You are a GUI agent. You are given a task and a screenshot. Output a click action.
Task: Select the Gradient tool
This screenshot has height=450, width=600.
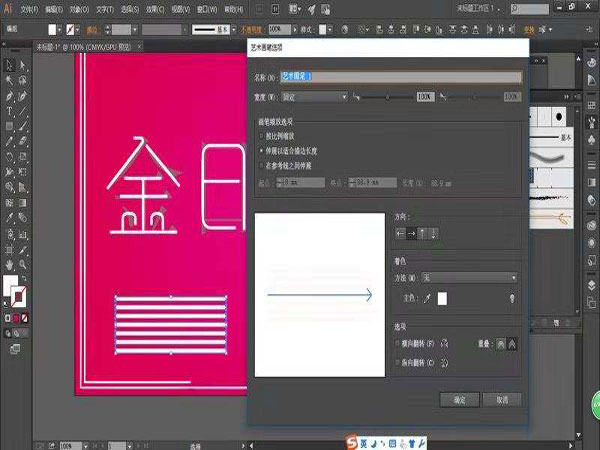[x=23, y=203]
